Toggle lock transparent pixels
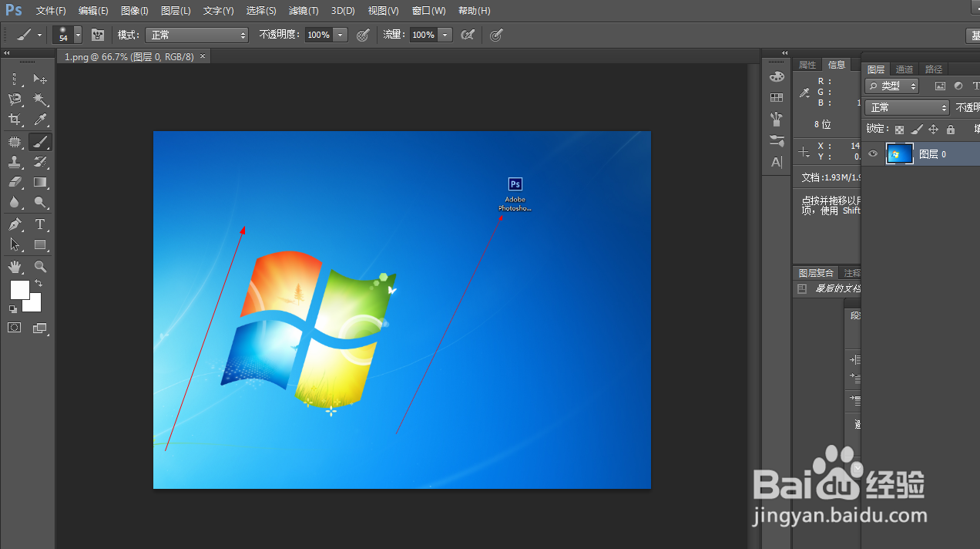Viewport: 980px width, 549px height. (x=899, y=130)
